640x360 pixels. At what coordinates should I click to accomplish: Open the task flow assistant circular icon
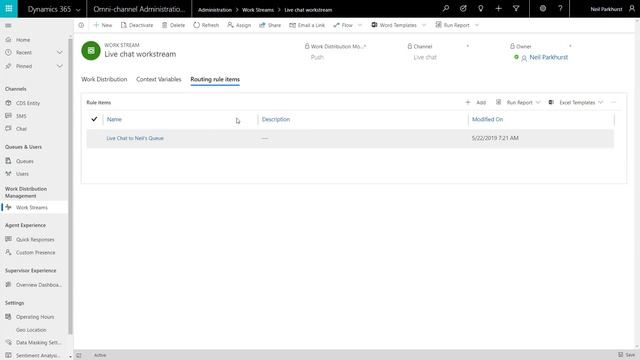(463, 9)
